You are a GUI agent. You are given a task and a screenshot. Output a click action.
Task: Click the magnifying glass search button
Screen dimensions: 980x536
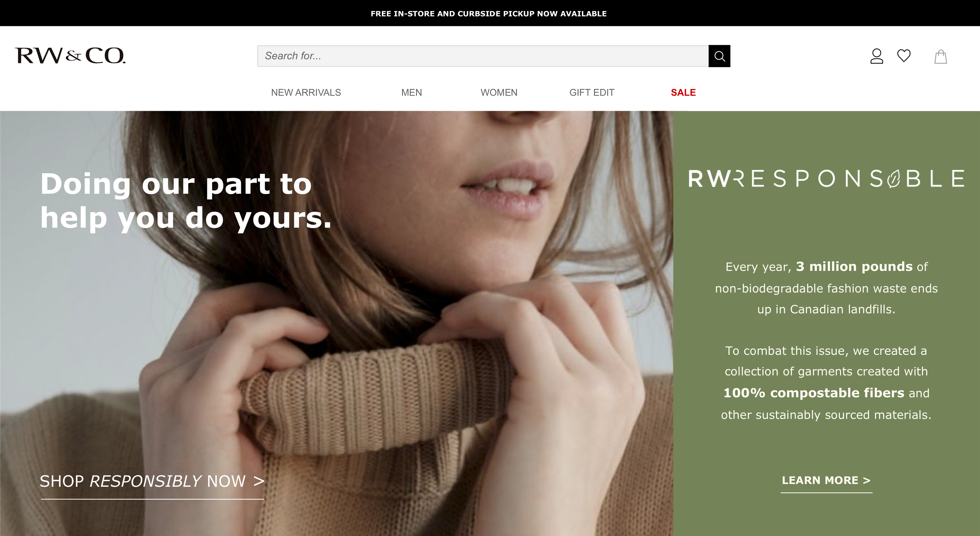(719, 56)
